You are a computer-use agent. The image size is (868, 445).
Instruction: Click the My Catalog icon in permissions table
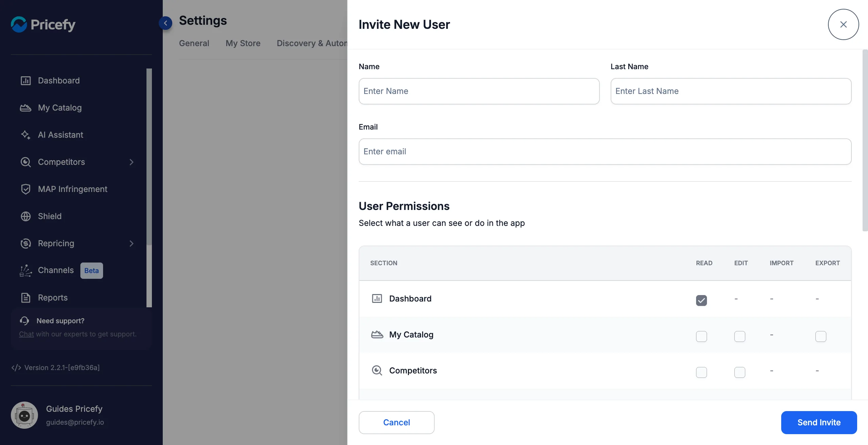click(377, 335)
